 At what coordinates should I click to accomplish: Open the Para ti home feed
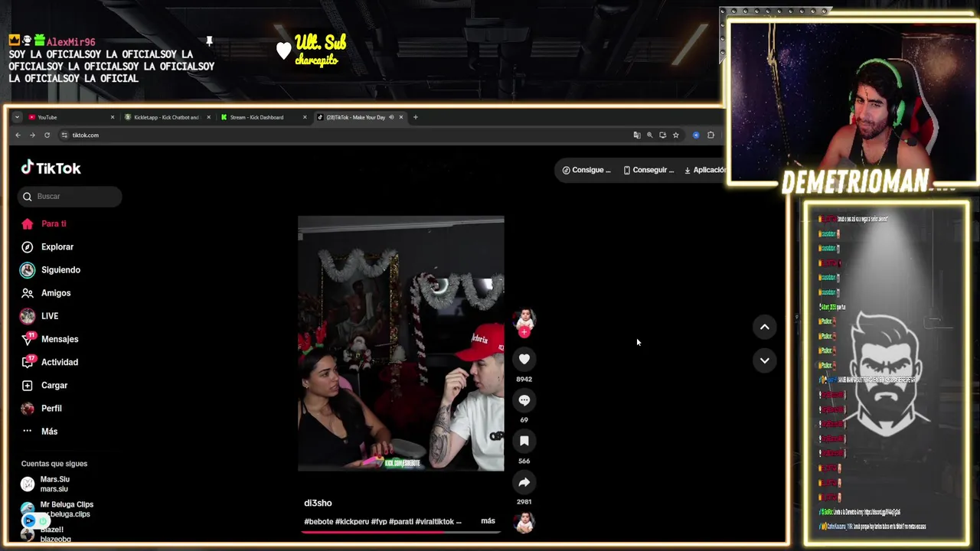(54, 223)
